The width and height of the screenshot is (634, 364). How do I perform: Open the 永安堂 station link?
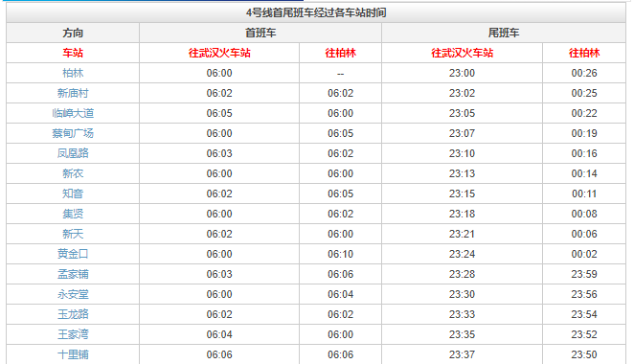click(73, 294)
